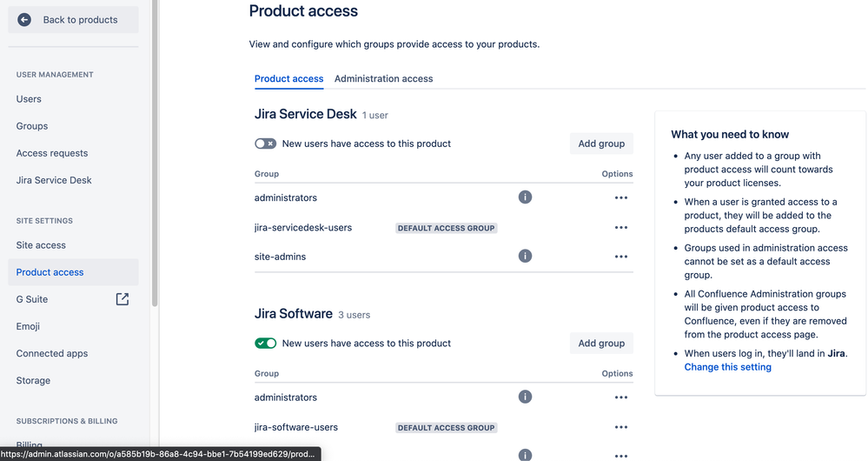Open options for site-admins in Jira Service Desk

coord(621,257)
